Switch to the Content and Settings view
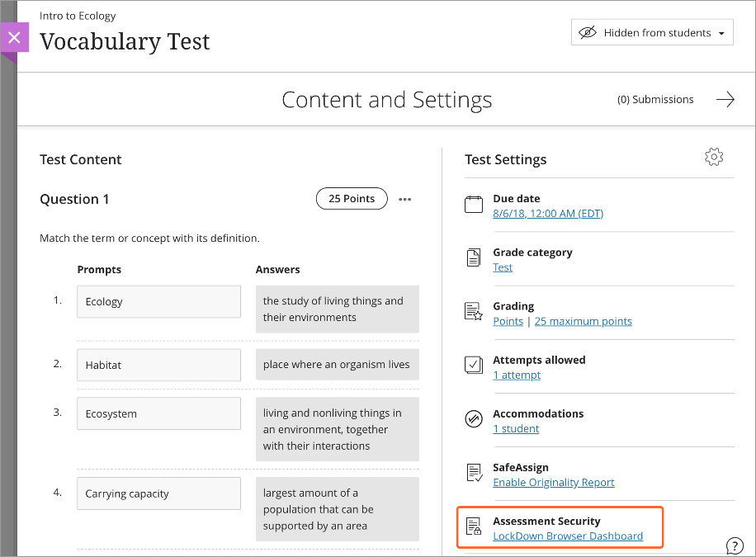Viewport: 756px width, 557px height. 386,99
